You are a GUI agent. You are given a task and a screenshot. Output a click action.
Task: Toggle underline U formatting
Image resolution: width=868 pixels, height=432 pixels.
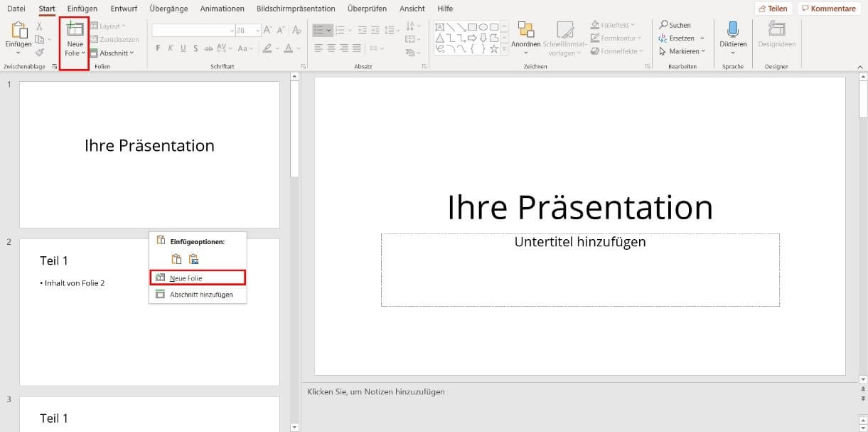click(x=183, y=48)
